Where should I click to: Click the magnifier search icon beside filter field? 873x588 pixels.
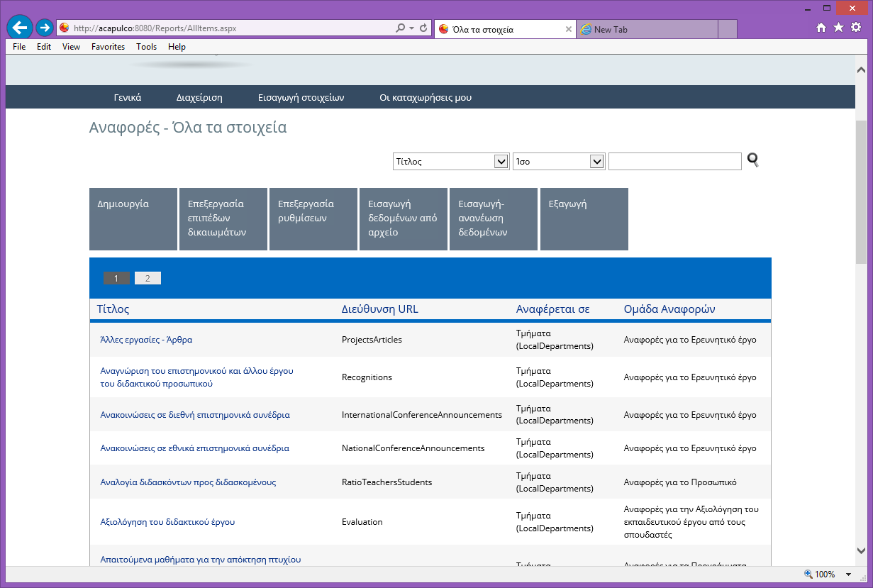pos(752,161)
